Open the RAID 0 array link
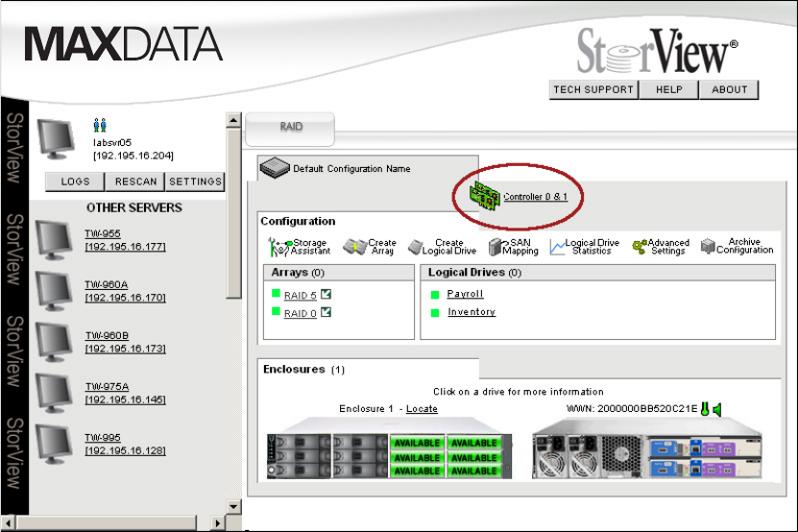 point(300,313)
